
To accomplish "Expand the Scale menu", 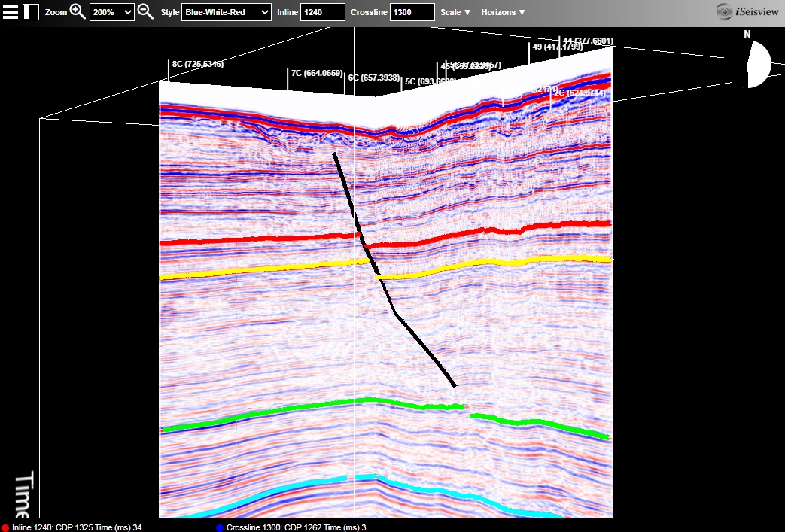I will pyautogui.click(x=455, y=11).
